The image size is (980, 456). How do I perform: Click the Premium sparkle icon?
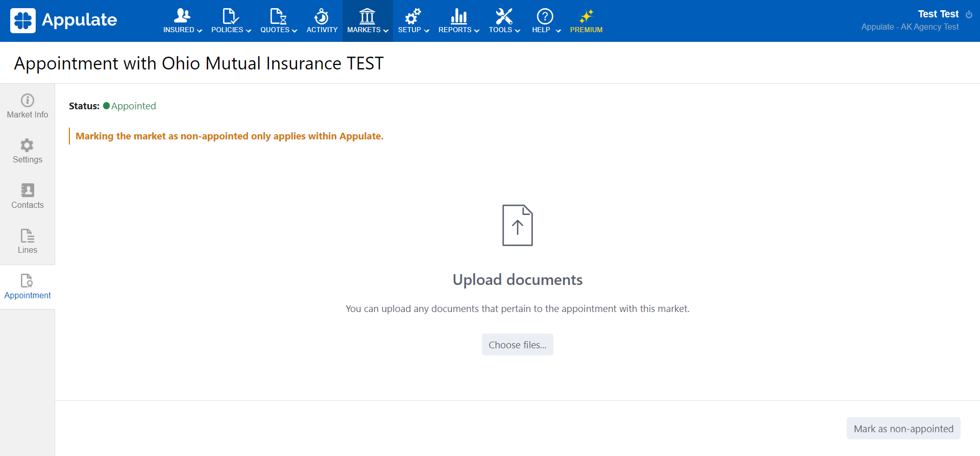point(586,16)
